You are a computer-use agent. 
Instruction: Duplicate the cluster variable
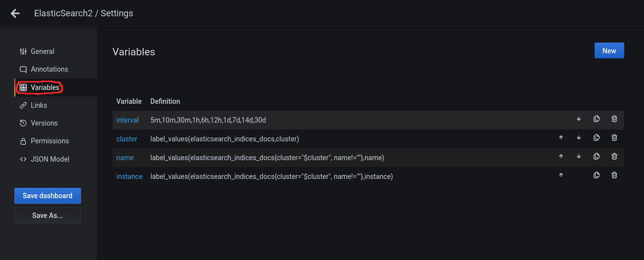596,138
